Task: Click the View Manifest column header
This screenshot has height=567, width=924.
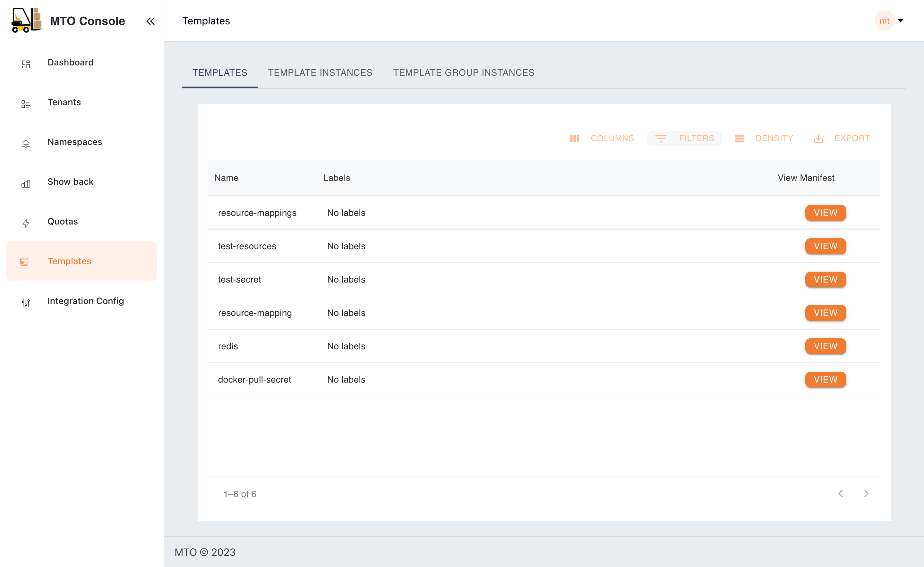Action: (806, 178)
